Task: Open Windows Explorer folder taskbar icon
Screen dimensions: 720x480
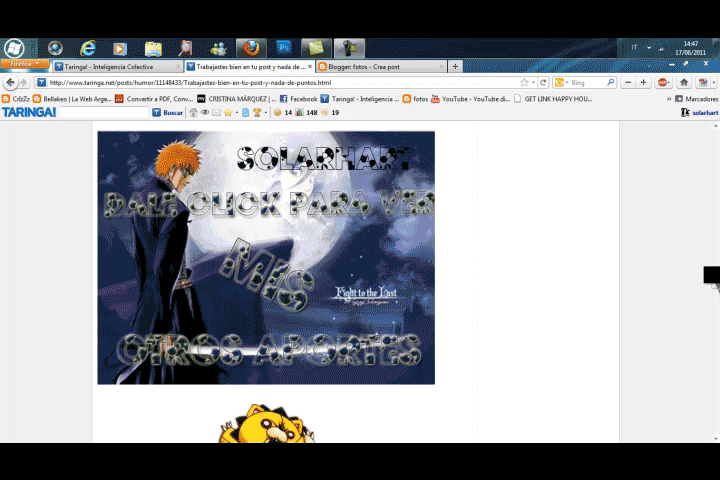Action: (153, 48)
